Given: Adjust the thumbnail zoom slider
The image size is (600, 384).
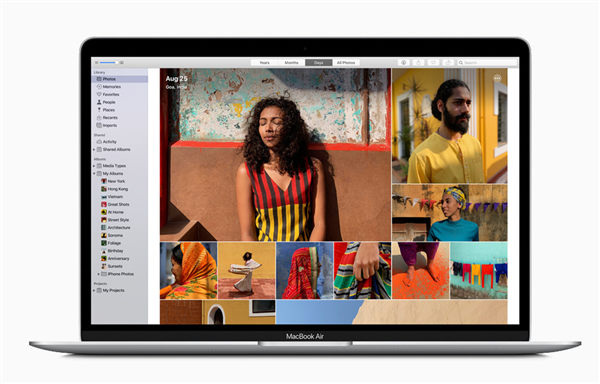Looking at the screenshot, I should click(109, 63).
